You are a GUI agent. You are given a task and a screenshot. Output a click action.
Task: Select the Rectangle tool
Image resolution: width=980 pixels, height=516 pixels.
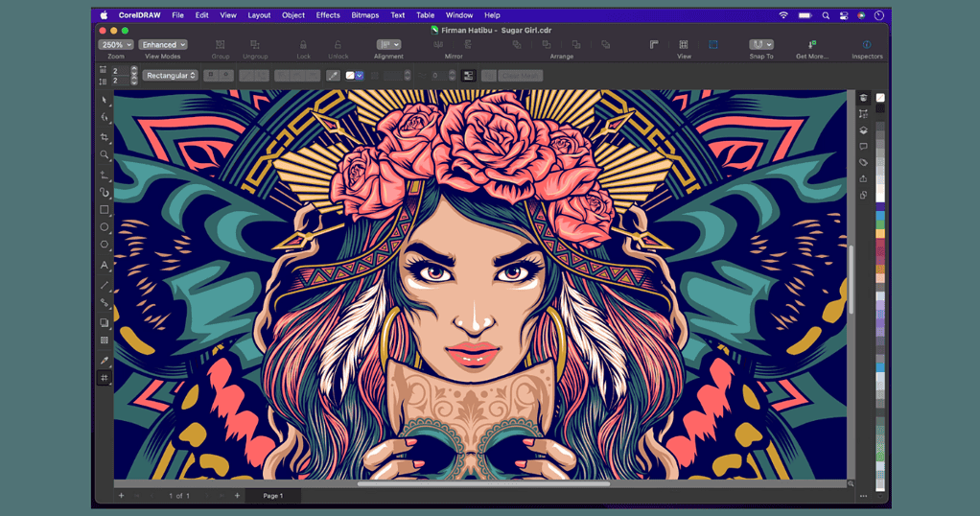click(x=105, y=209)
